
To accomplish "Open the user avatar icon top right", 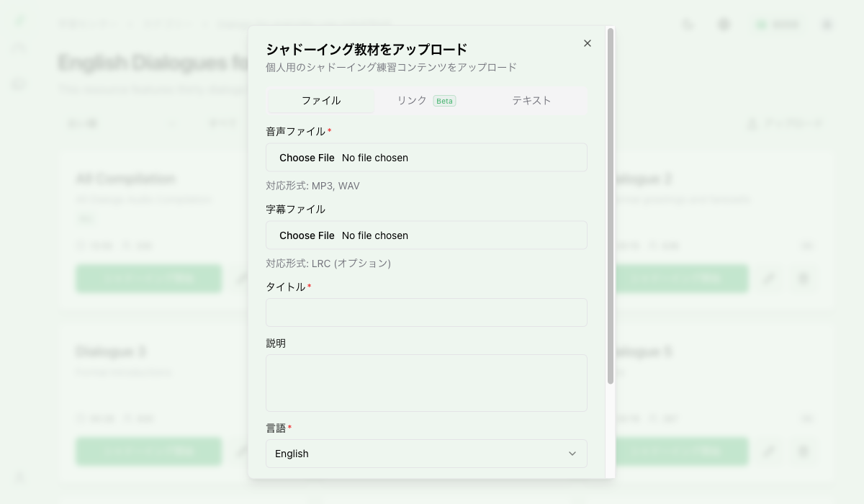I will coord(825,24).
